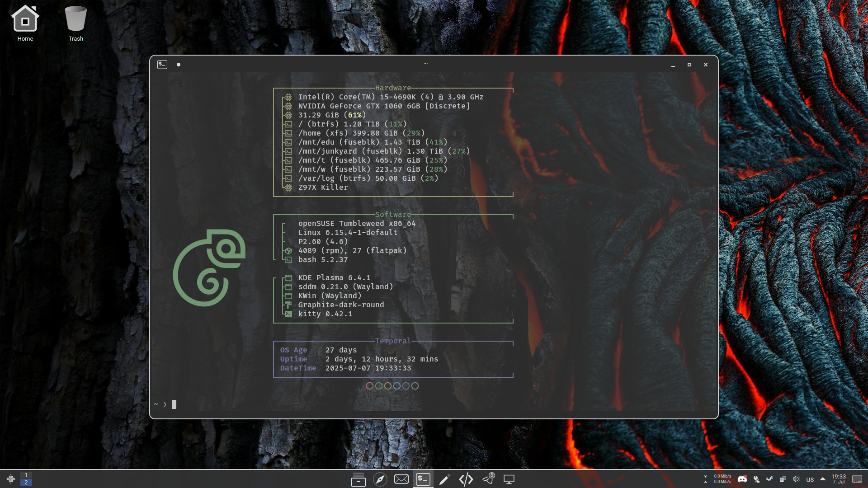868x488 pixels.
Task: Click 'kitty 0.42.1' line in terminal
Action: point(325,314)
